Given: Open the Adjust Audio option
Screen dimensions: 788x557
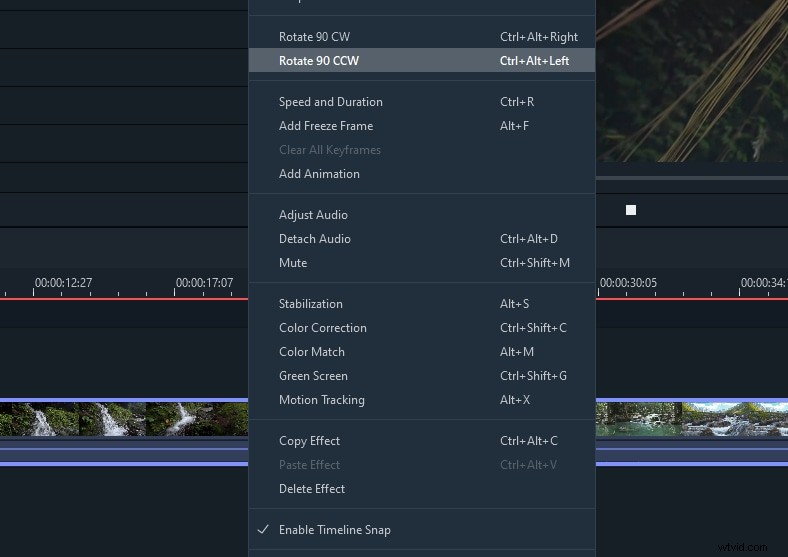Looking at the screenshot, I should tap(313, 215).
